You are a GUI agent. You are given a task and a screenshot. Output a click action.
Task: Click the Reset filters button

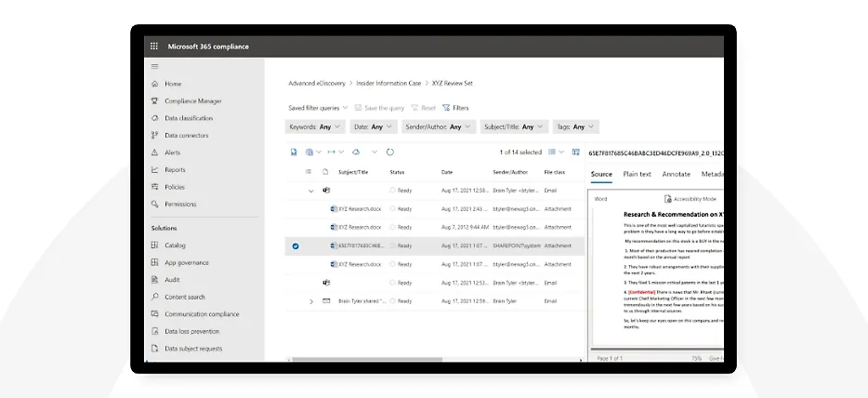click(424, 108)
